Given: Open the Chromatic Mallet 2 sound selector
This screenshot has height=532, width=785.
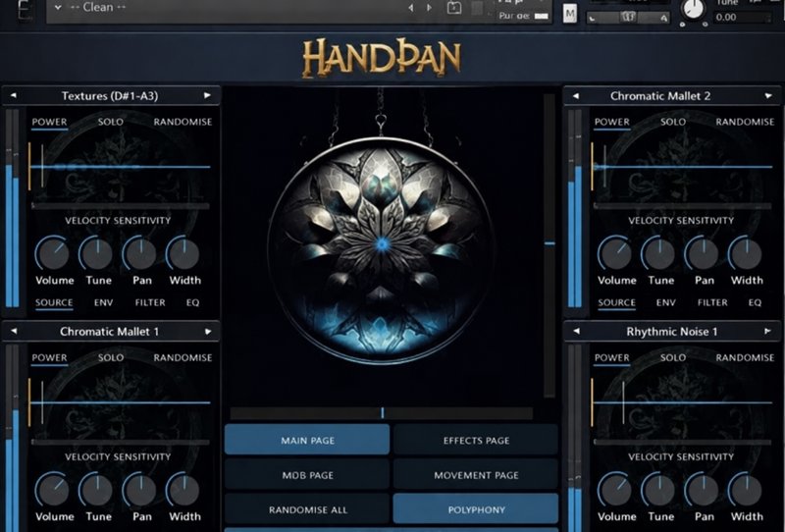Looking at the screenshot, I should (660, 95).
